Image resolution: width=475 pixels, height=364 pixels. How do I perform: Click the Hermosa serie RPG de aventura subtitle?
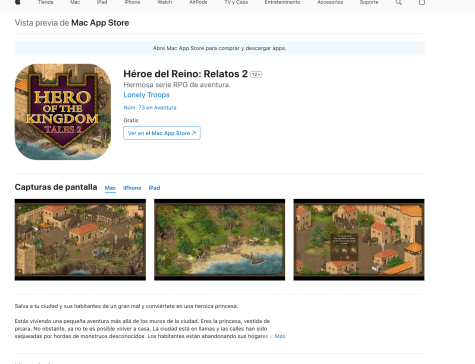pyautogui.click(x=177, y=85)
